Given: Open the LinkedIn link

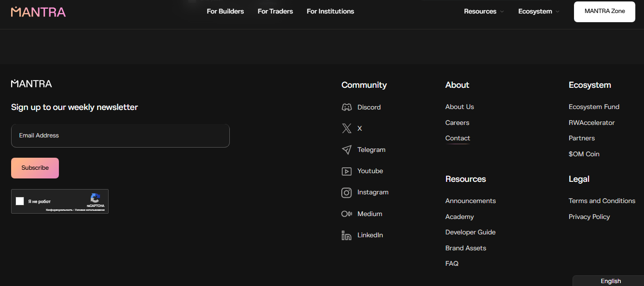Looking at the screenshot, I should pos(370,235).
